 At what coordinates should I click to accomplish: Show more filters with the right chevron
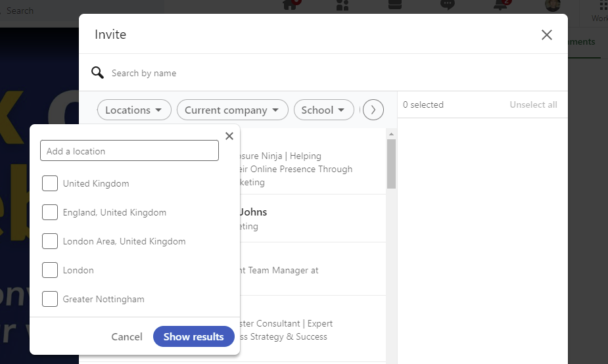click(373, 110)
